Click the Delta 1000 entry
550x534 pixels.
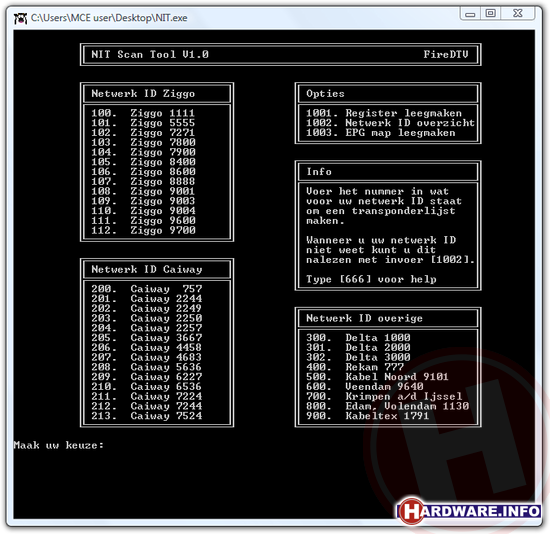[358, 338]
